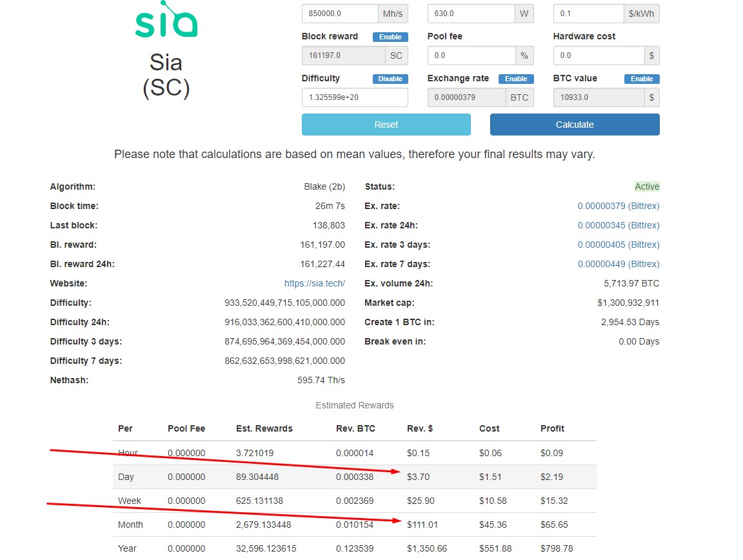Click the Block reward input 161197.0
The height and width of the screenshot is (560, 743).
coord(344,55)
